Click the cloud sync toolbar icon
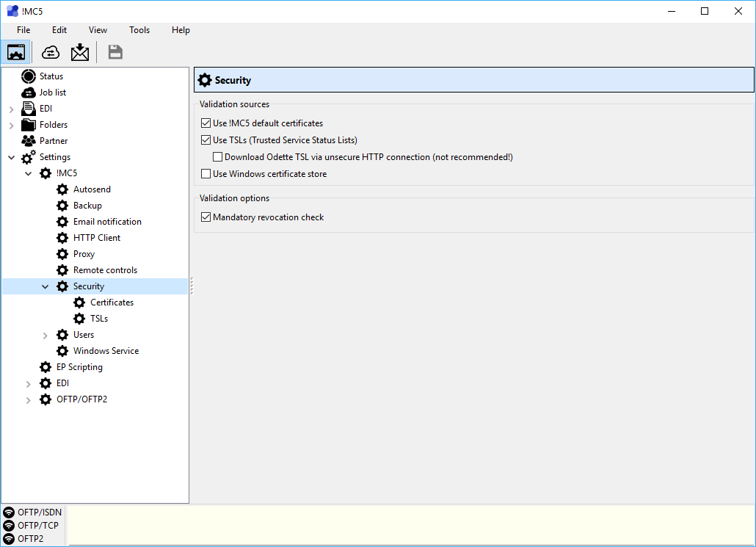 [51, 52]
